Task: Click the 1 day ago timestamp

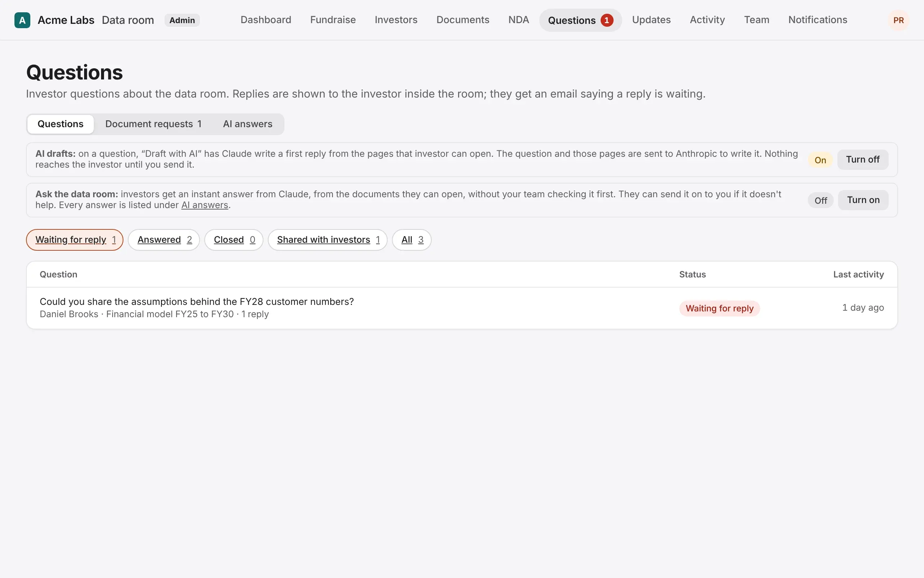Action: click(863, 308)
